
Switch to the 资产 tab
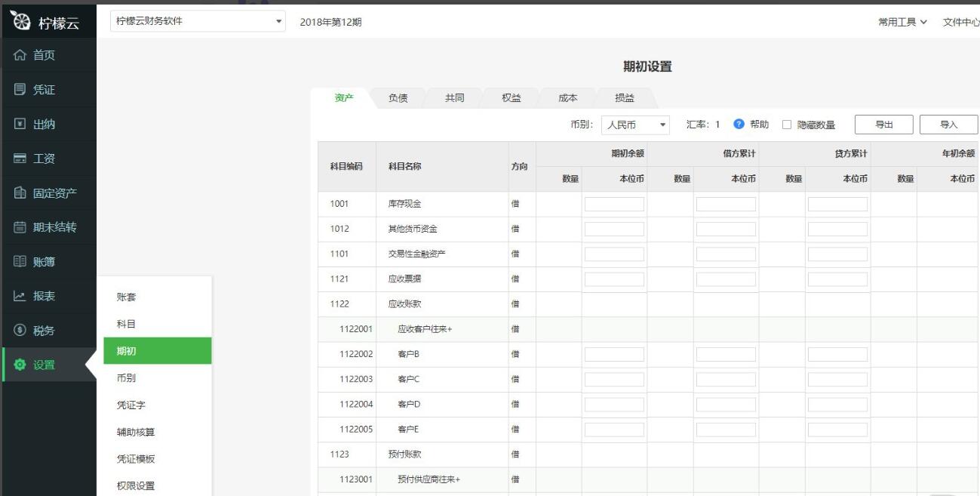pos(344,98)
